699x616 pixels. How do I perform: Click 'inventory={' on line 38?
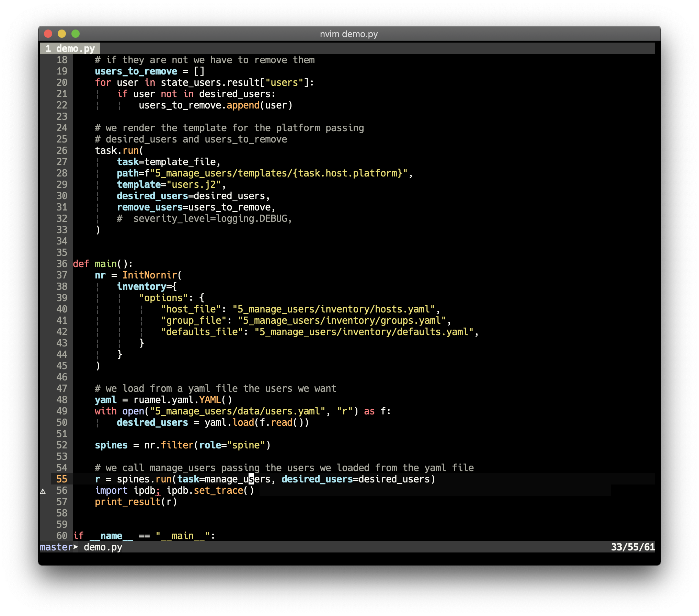pos(147,286)
